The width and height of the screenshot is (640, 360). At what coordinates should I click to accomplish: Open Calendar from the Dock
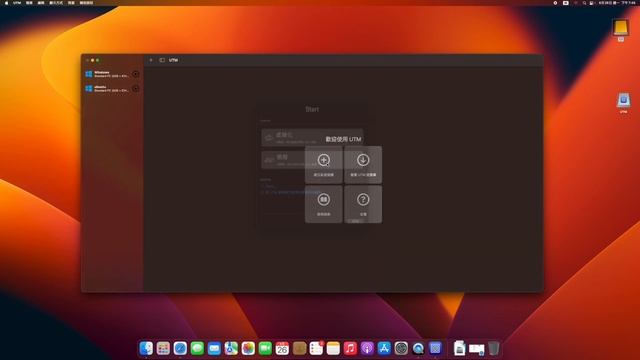tap(282, 348)
